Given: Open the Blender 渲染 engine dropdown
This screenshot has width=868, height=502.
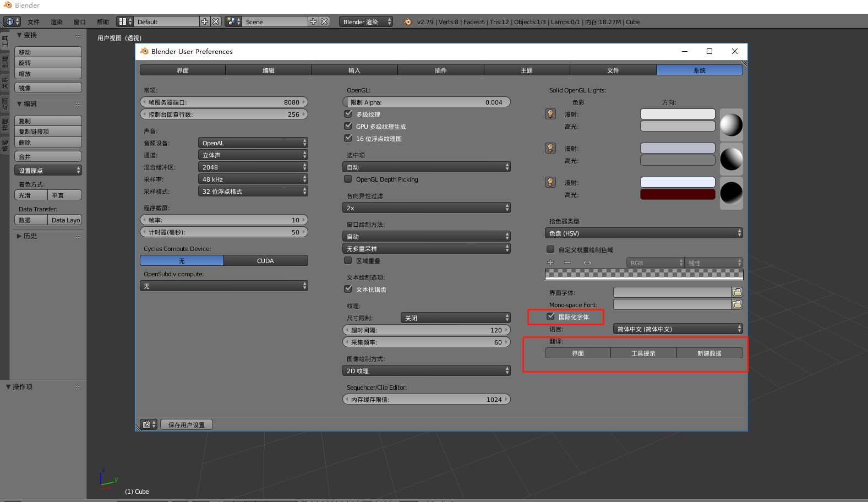Looking at the screenshot, I should (366, 21).
